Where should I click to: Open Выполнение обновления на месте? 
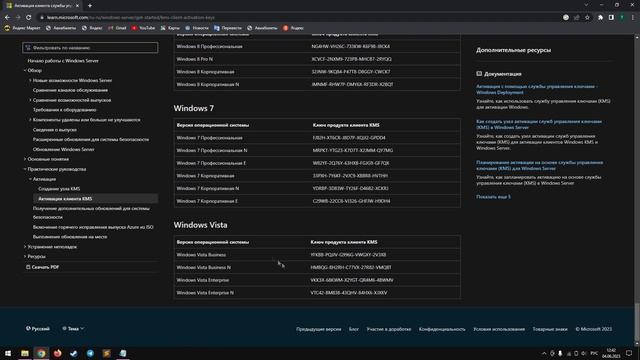click(x=70, y=237)
